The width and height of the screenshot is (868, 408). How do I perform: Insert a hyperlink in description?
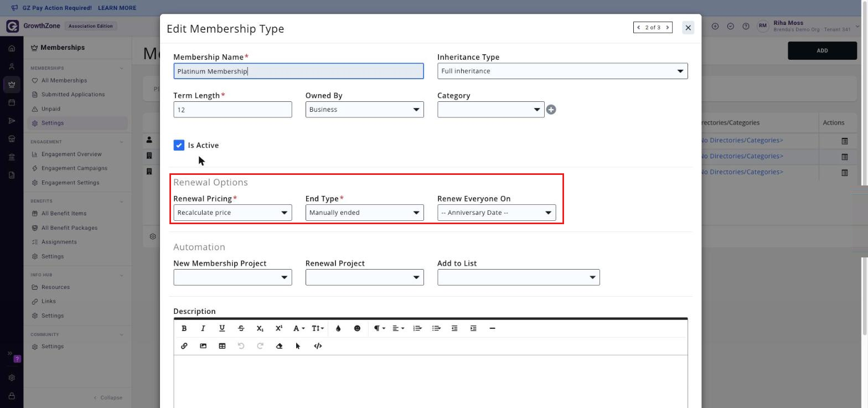(x=184, y=346)
